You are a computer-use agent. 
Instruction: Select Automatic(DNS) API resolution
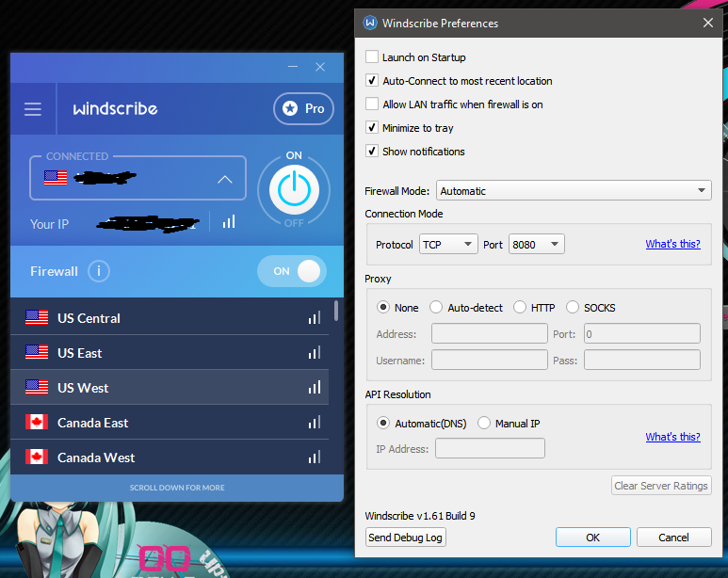click(383, 423)
